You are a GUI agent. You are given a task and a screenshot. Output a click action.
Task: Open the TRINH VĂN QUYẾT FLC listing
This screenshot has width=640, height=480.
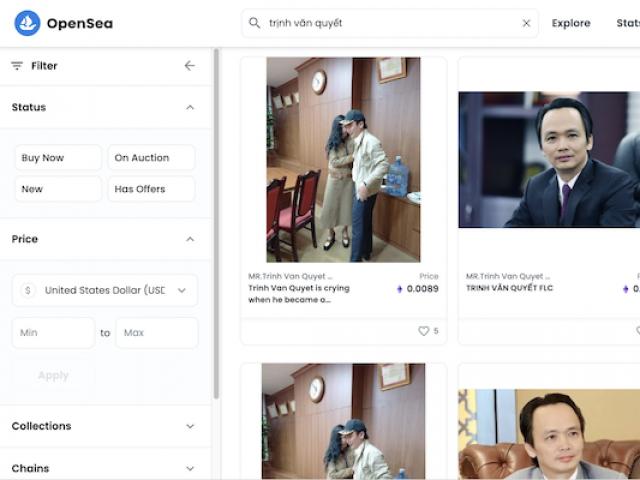tap(548, 160)
